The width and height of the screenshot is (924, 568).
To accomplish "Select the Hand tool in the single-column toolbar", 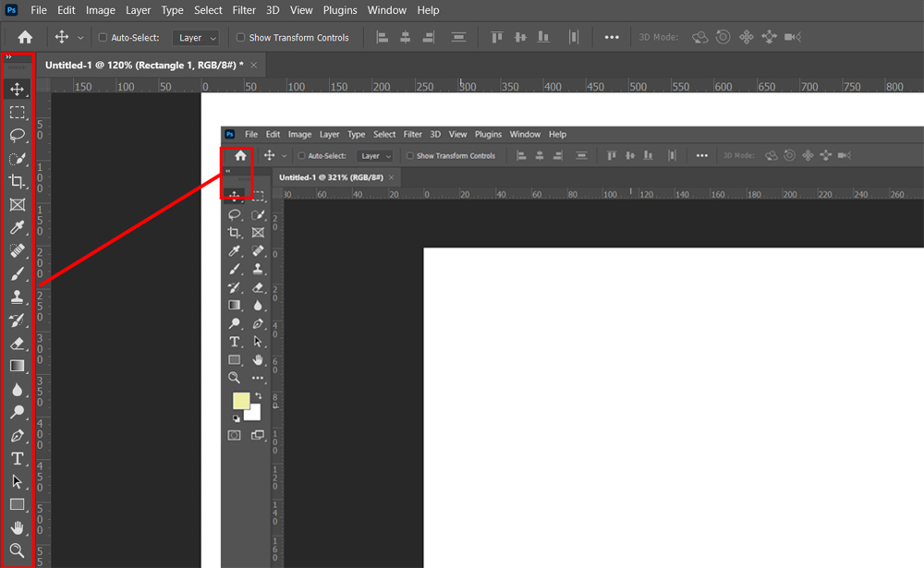I will pyautogui.click(x=17, y=528).
